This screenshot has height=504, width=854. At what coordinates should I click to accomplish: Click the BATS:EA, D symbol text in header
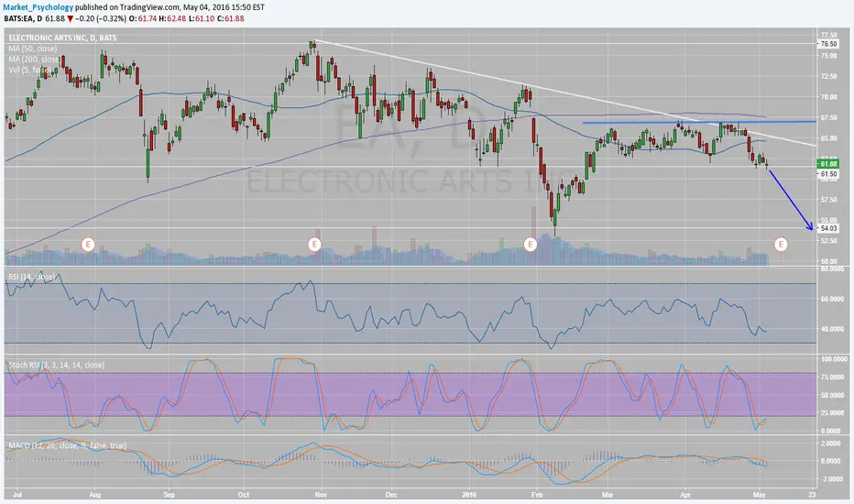click(23, 18)
